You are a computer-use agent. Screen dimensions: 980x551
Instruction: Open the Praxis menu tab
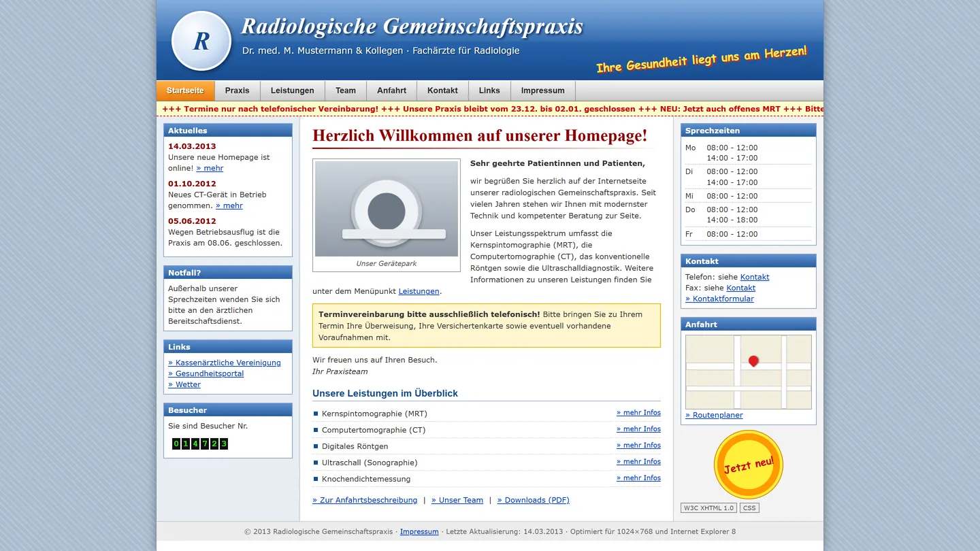pos(238,90)
